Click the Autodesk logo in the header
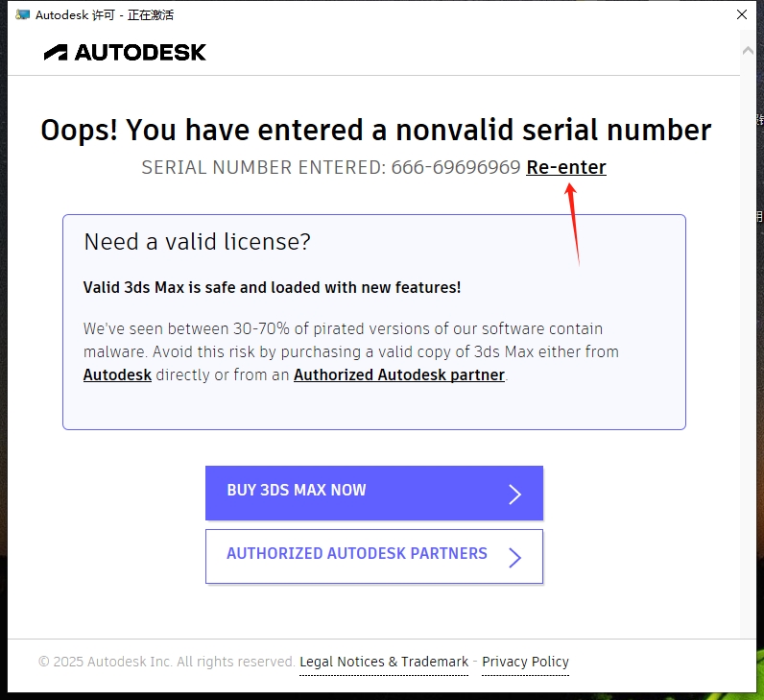 click(125, 52)
